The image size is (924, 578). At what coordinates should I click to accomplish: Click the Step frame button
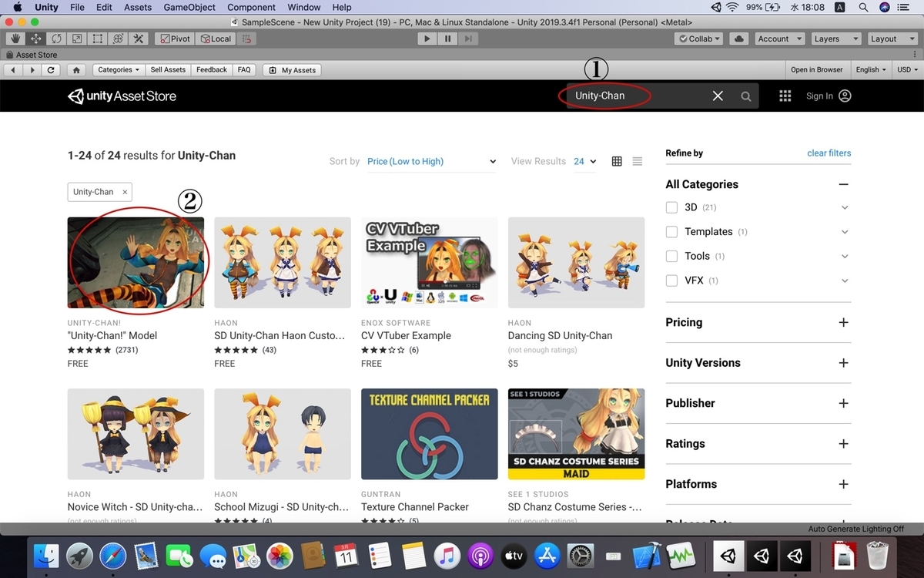pos(468,39)
